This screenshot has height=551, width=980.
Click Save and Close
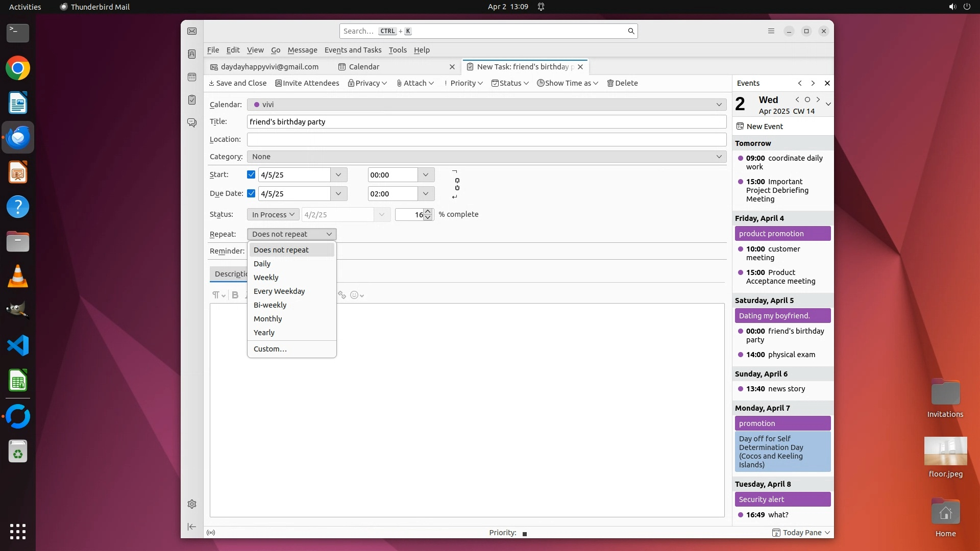click(237, 83)
